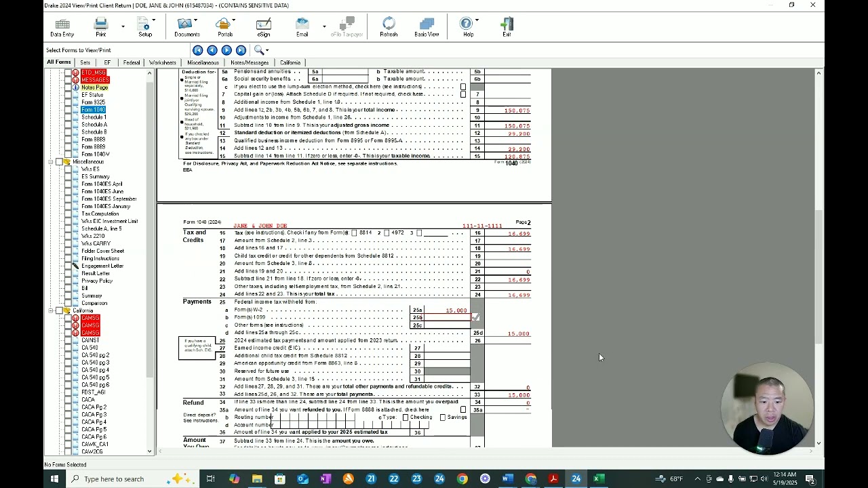868x488 pixels.
Task: Click the Notes Page info icon
Action: point(76,87)
